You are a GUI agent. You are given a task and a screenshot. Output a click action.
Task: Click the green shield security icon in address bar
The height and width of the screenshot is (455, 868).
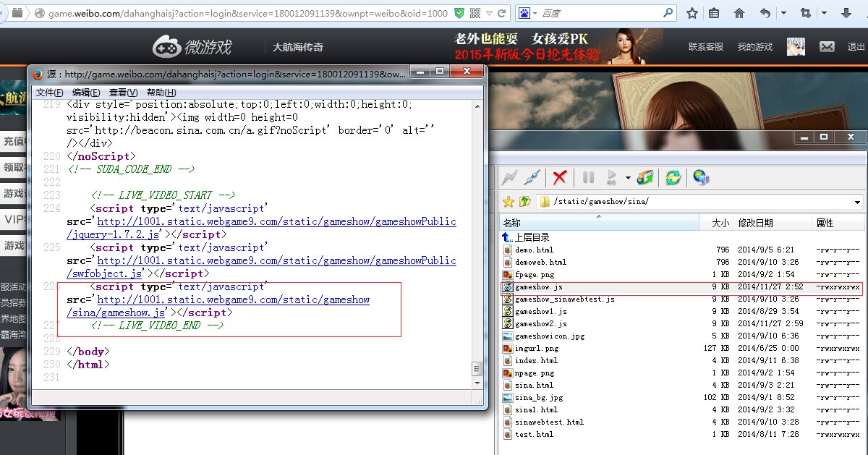(460, 13)
